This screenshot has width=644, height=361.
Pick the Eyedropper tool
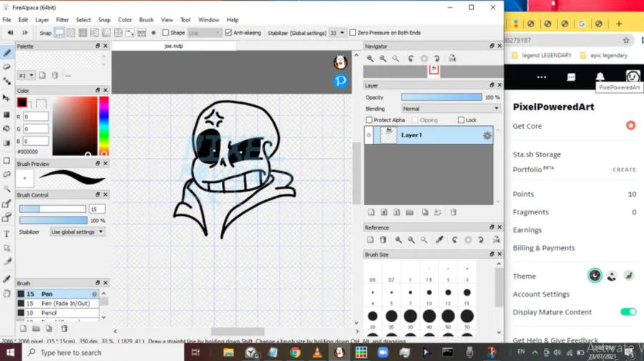[6, 279]
